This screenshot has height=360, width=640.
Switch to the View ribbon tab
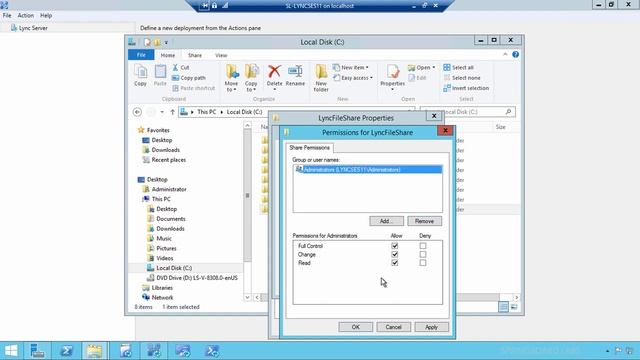[x=221, y=55]
